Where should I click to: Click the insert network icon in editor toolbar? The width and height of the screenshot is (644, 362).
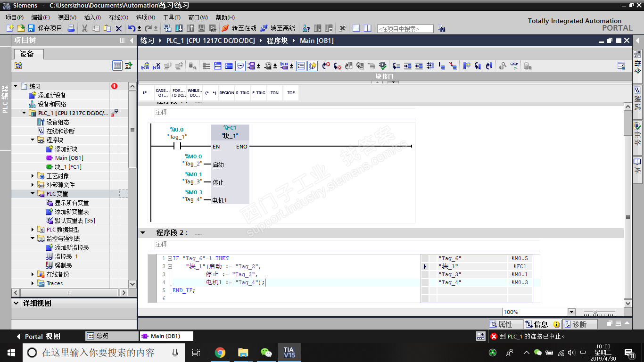[145, 66]
